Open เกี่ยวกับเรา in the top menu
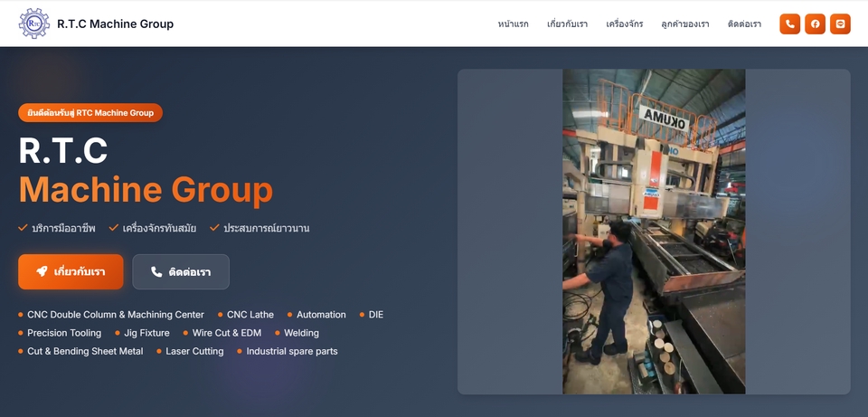Viewport: 868px width, 417px height. 567,24
